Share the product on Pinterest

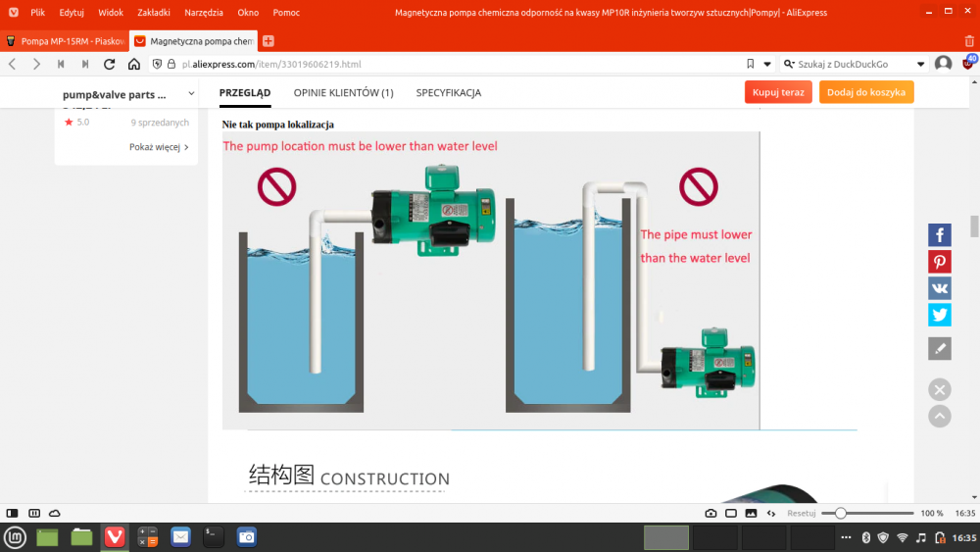[x=939, y=262]
